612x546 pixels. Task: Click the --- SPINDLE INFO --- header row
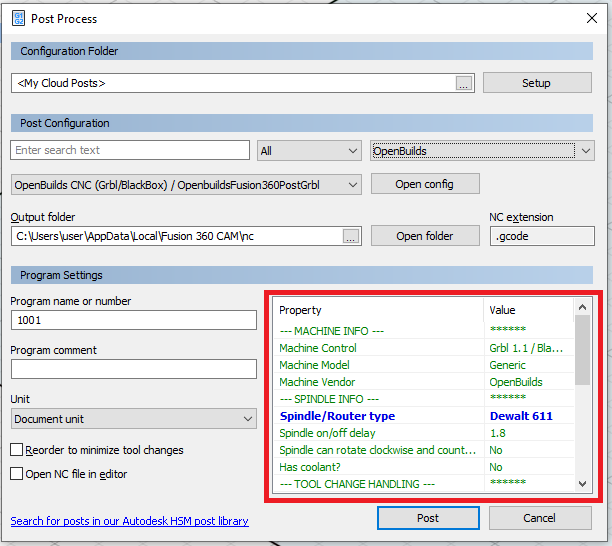pyautogui.click(x=425, y=399)
